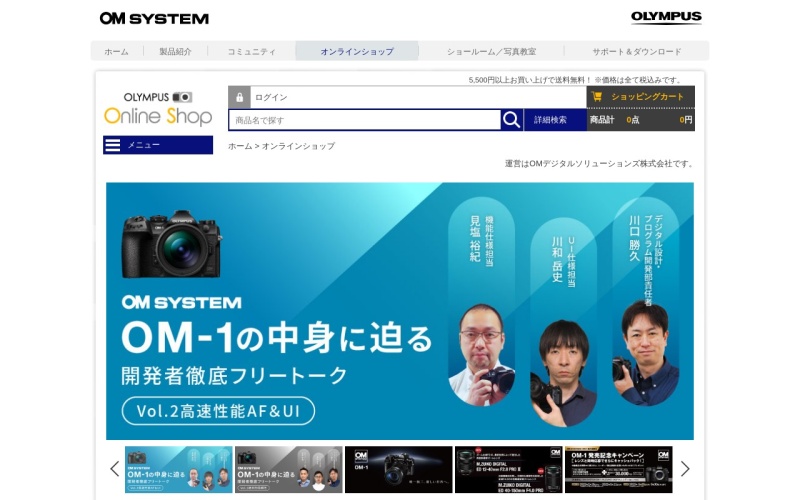Click the 詳細検索 advanced search button
This screenshot has width=800, height=500.
point(551,120)
